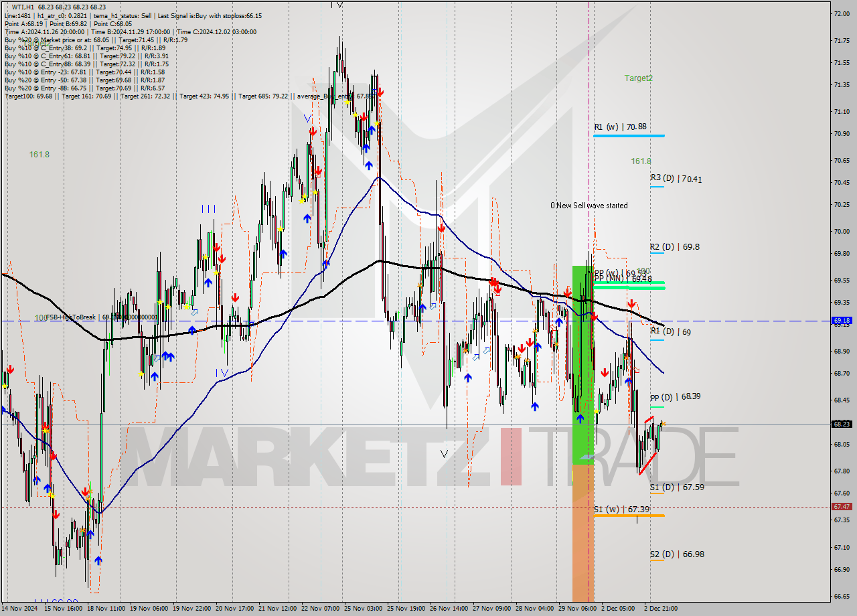Click the 'Buy %10 @ C_Entry88: 68.39' line
Viewport: 857px width, 616px height.
[86, 64]
